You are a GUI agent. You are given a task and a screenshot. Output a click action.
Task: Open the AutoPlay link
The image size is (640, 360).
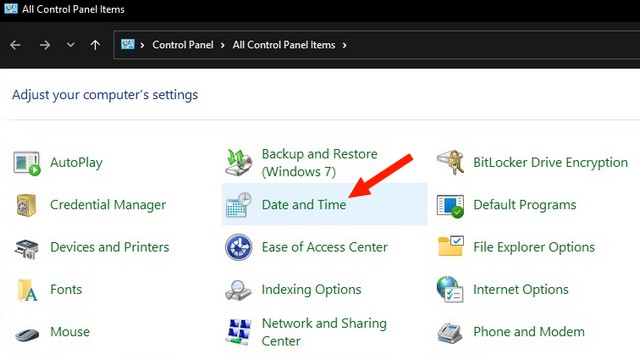(x=76, y=163)
